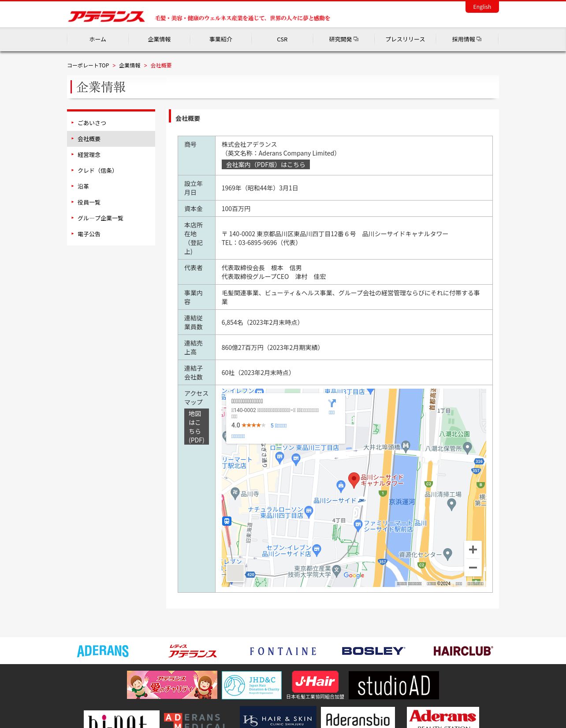Zoom out on the map
The width and height of the screenshot is (566, 728).
click(473, 568)
